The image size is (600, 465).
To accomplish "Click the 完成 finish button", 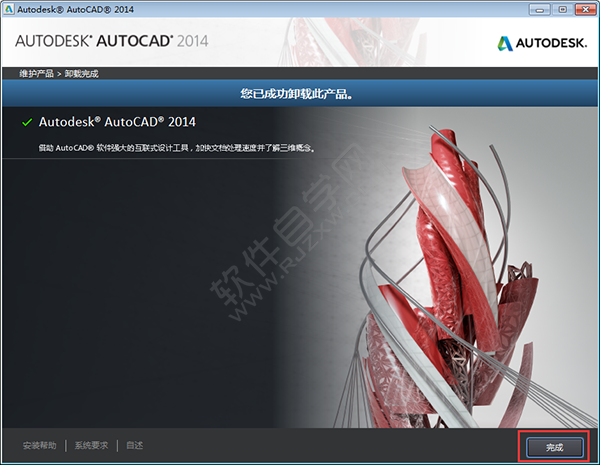I will tap(554, 447).
